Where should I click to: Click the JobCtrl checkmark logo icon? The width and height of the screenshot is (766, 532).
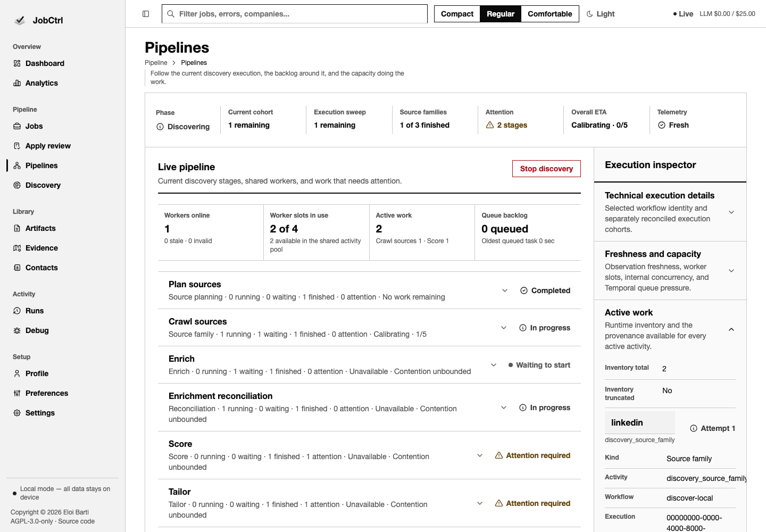point(20,20)
